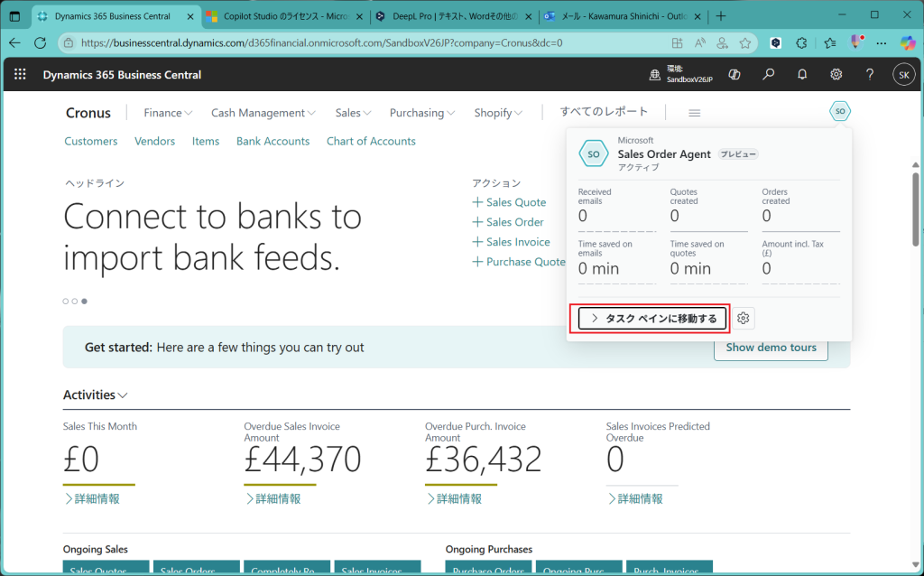Open the help question mark
924x576 pixels.
coord(870,74)
